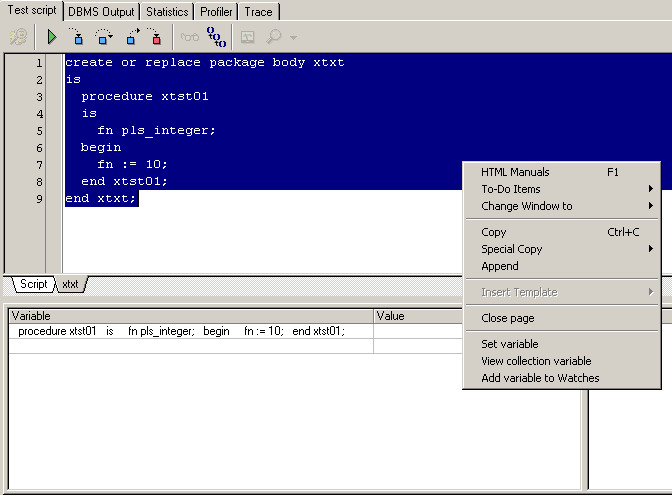Click the Step Into debugger icon
The width and height of the screenshot is (672, 495).
tap(76, 37)
